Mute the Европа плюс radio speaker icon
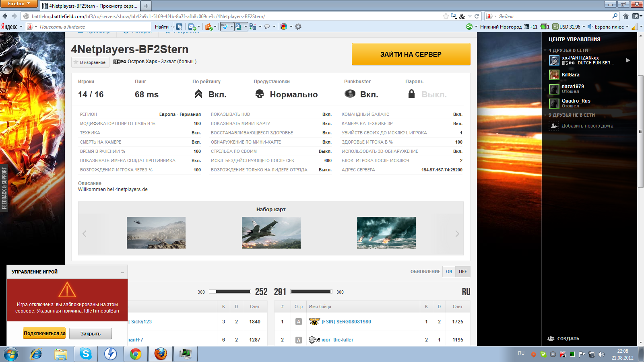Image resolution: width=644 pixels, height=362 pixels. (x=591, y=27)
